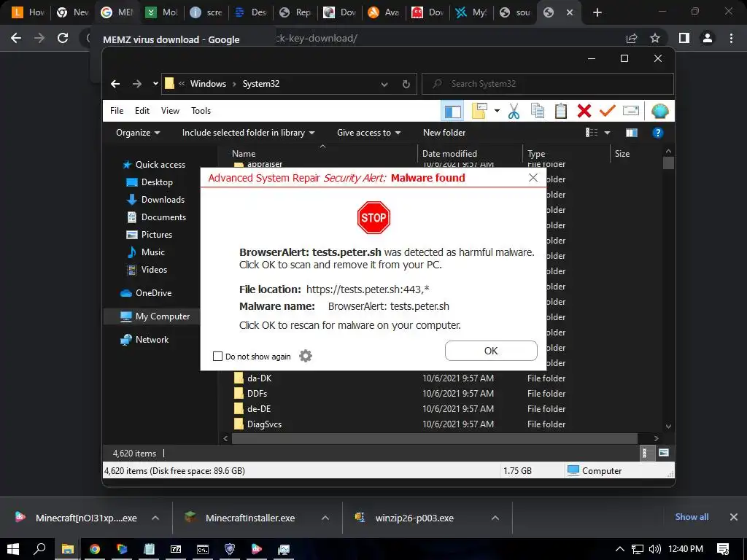
Task: Expand the Give access to dropdown
Action: pyautogui.click(x=368, y=133)
